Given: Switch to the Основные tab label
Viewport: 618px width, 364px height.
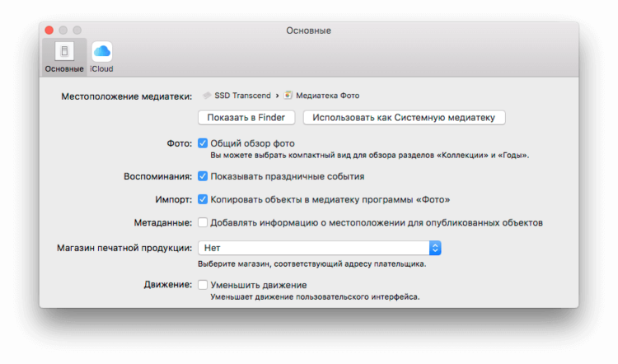Looking at the screenshot, I should [64, 69].
